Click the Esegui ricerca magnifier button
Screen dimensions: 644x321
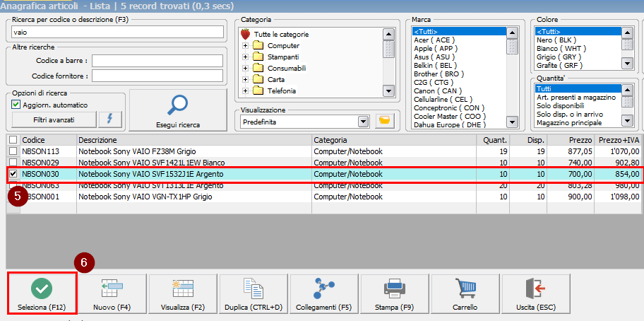pos(178,110)
